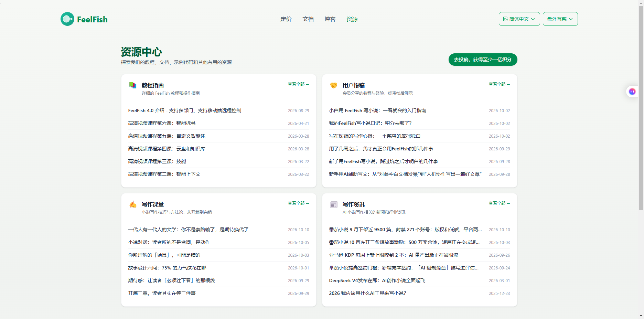The height and width of the screenshot is (319, 644).
Task: Click the 用户投稿 handshake icon
Action: point(334,85)
